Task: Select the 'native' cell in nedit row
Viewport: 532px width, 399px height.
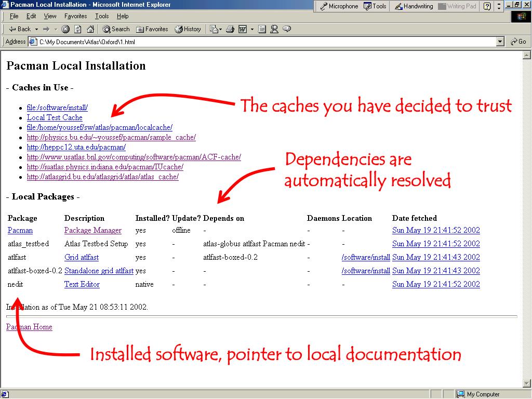Action: tap(144, 284)
